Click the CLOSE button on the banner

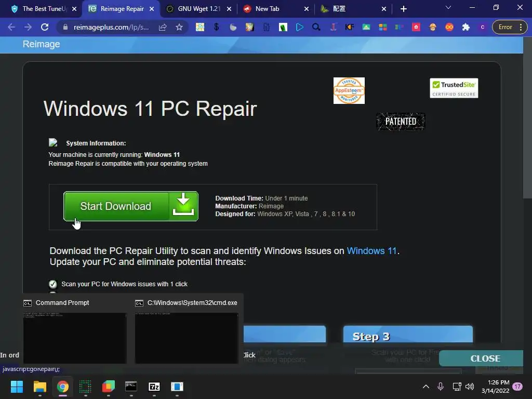pyautogui.click(x=481, y=358)
